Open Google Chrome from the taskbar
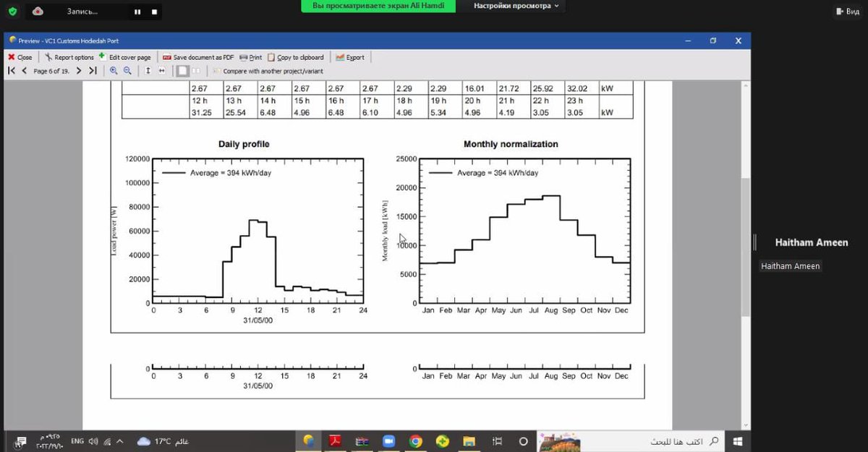Image resolution: width=868 pixels, height=452 pixels. [415, 441]
